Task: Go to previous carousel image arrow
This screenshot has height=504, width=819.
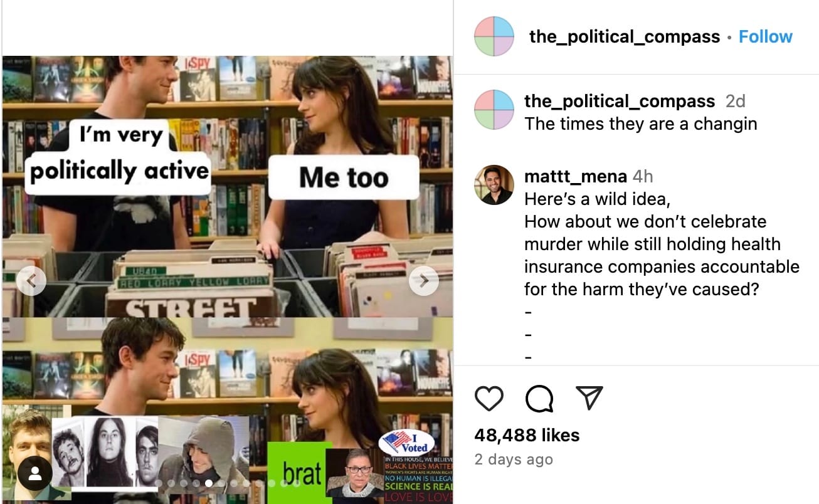Action: click(31, 281)
